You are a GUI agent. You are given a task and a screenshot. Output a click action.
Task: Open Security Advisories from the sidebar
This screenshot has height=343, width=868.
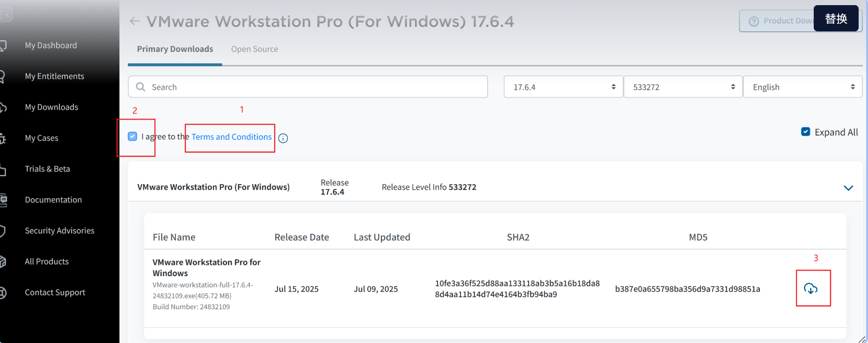pyautogui.click(x=59, y=230)
